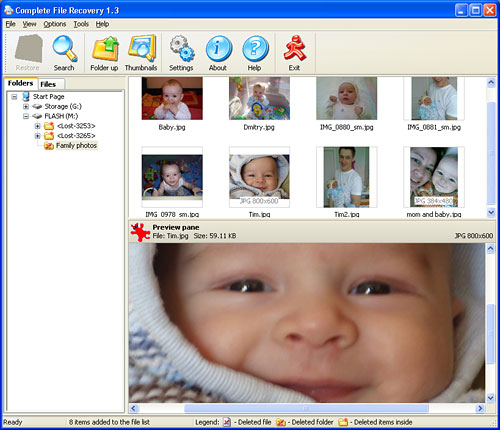Click preview pane scroll left arrow

coord(134,408)
